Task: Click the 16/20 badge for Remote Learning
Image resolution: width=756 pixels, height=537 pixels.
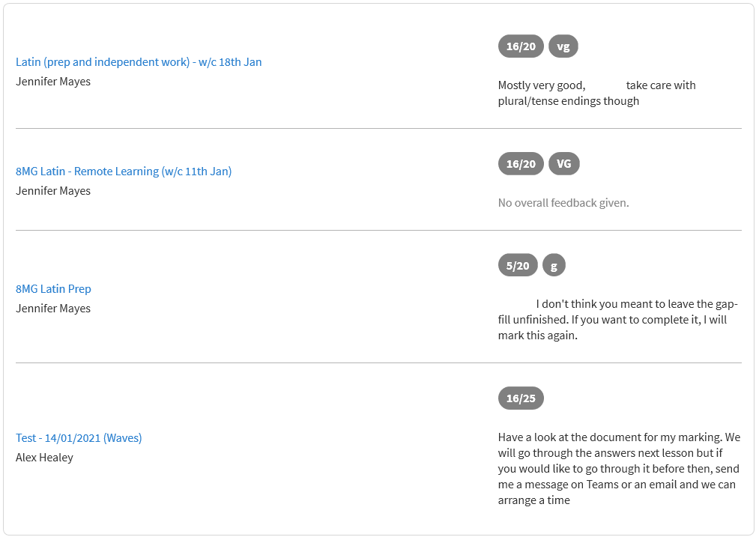Action: coord(521,164)
